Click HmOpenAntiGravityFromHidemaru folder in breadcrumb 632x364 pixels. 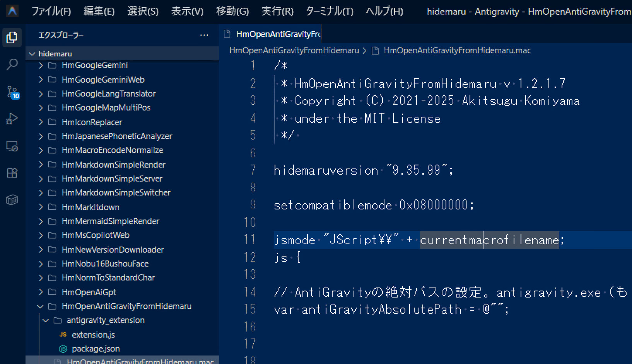pyautogui.click(x=294, y=51)
